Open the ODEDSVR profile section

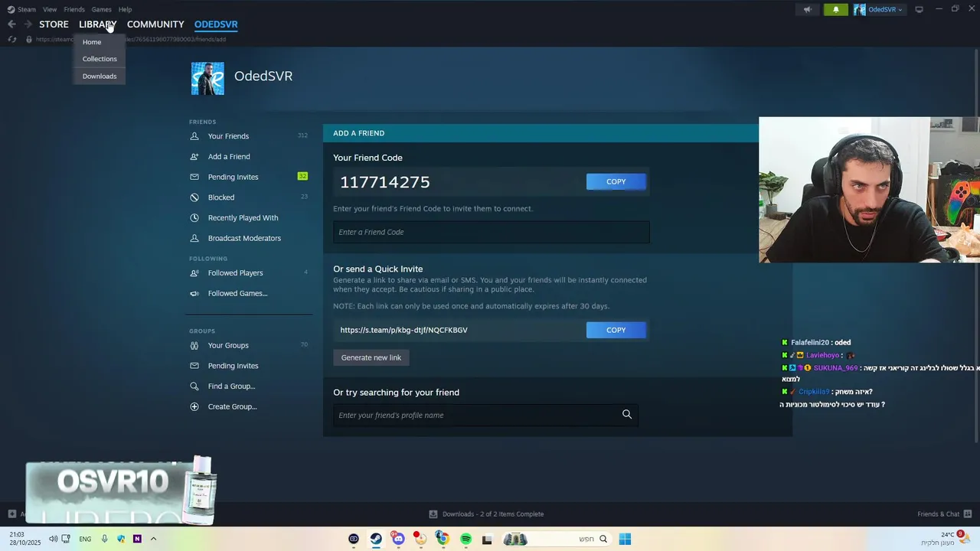216,24
